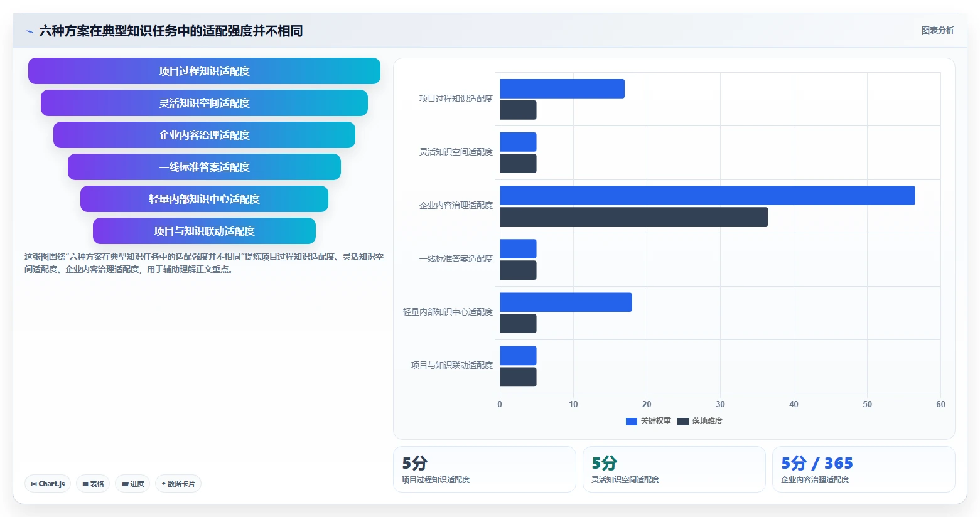Click the 数据卡片 tag chip

[178, 484]
